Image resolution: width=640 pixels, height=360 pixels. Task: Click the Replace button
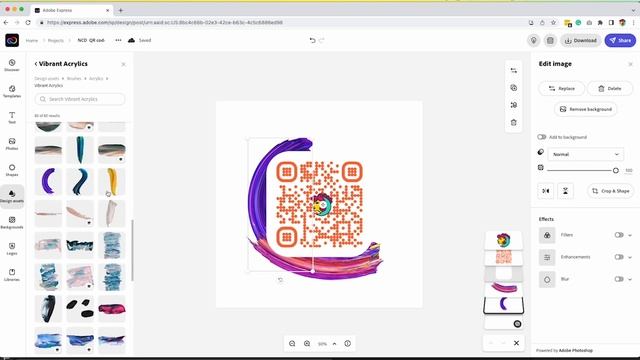point(562,88)
